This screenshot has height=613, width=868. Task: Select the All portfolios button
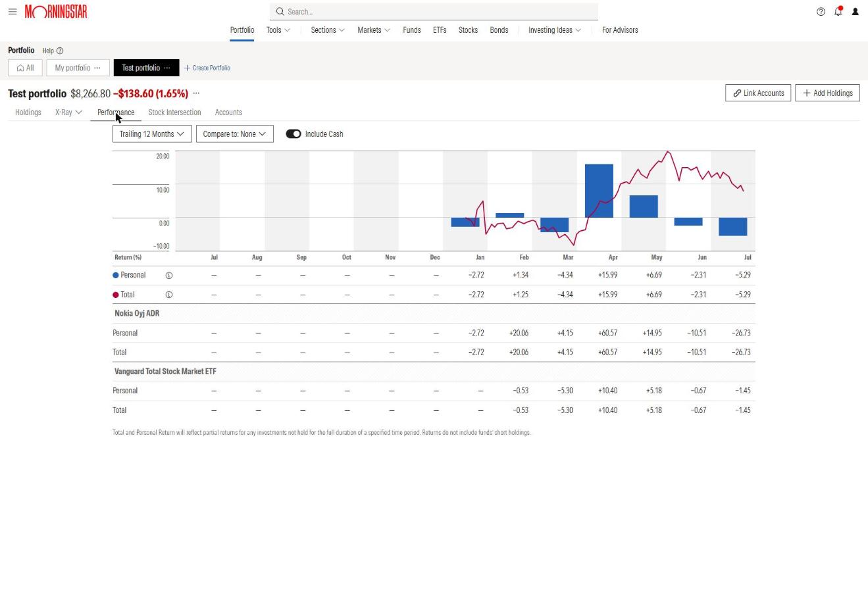pos(25,68)
